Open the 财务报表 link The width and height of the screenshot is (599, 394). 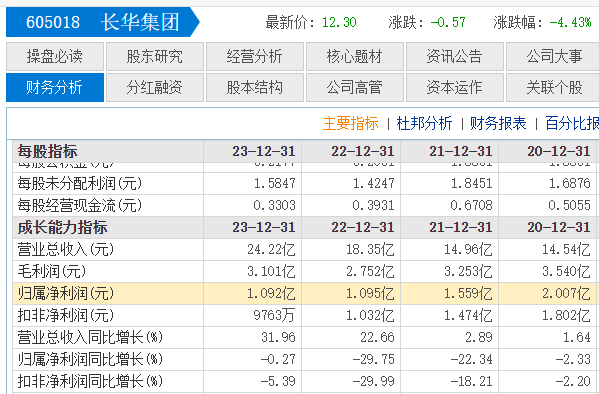tap(498, 123)
